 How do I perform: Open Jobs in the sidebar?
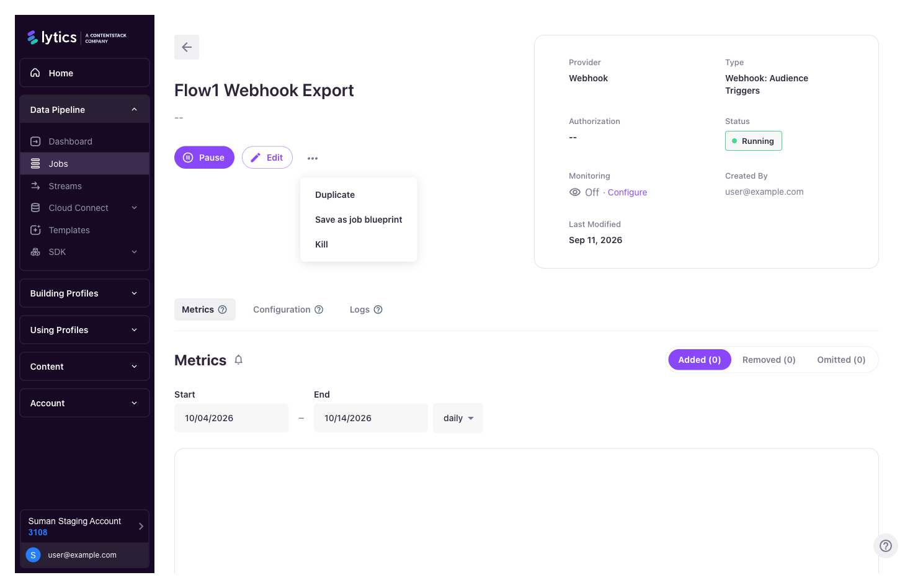tap(84, 164)
